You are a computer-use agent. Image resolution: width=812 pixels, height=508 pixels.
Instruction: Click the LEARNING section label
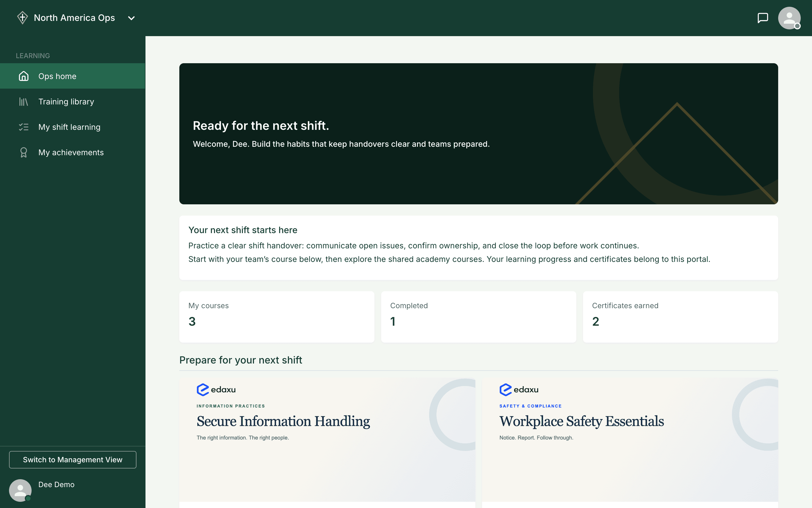(x=33, y=56)
